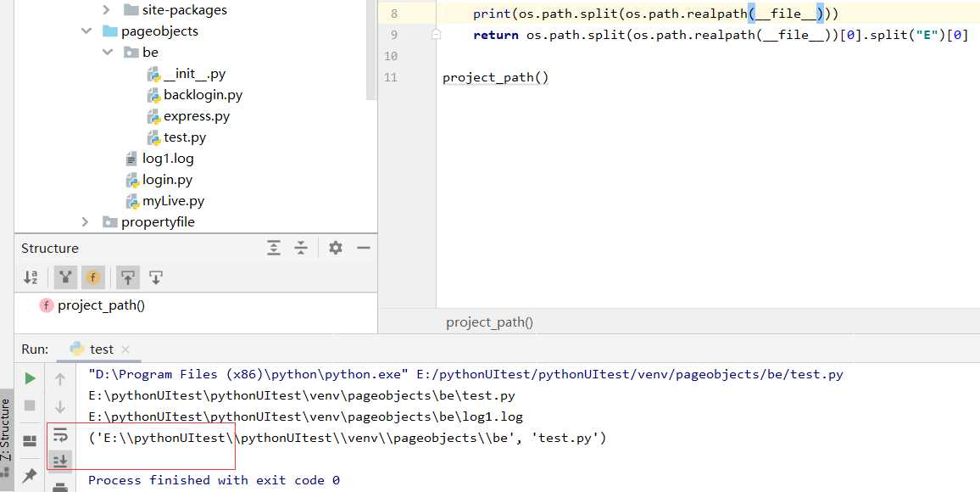Go up the stack trace
The height and width of the screenshot is (492, 980).
(x=60, y=379)
